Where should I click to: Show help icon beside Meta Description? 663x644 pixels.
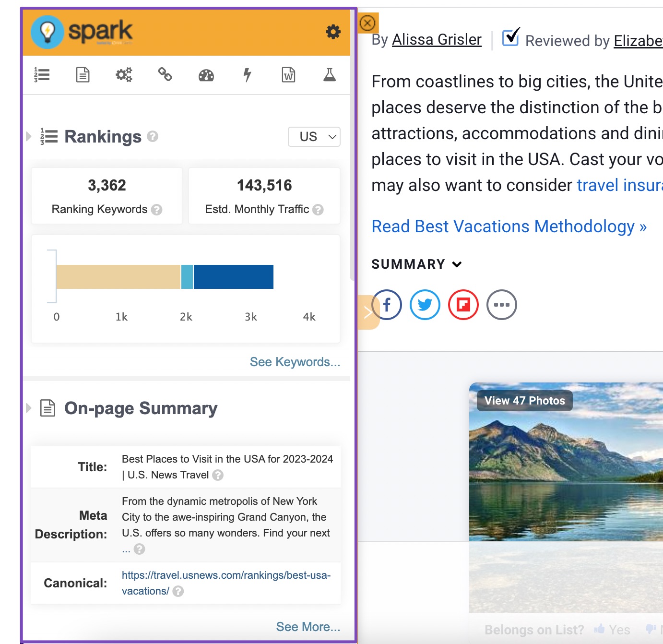pyautogui.click(x=139, y=549)
